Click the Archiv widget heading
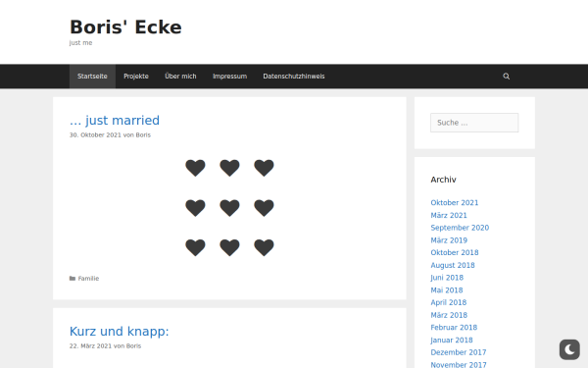This screenshot has height=368, width=588. [x=443, y=180]
